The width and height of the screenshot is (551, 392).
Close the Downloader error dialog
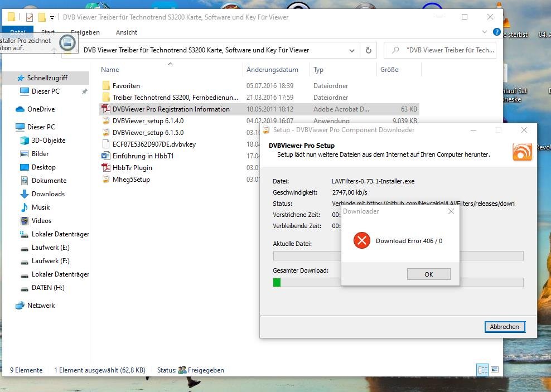point(451,211)
